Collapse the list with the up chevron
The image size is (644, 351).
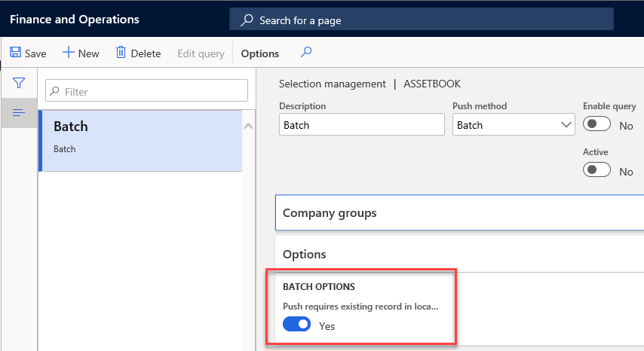[249, 127]
